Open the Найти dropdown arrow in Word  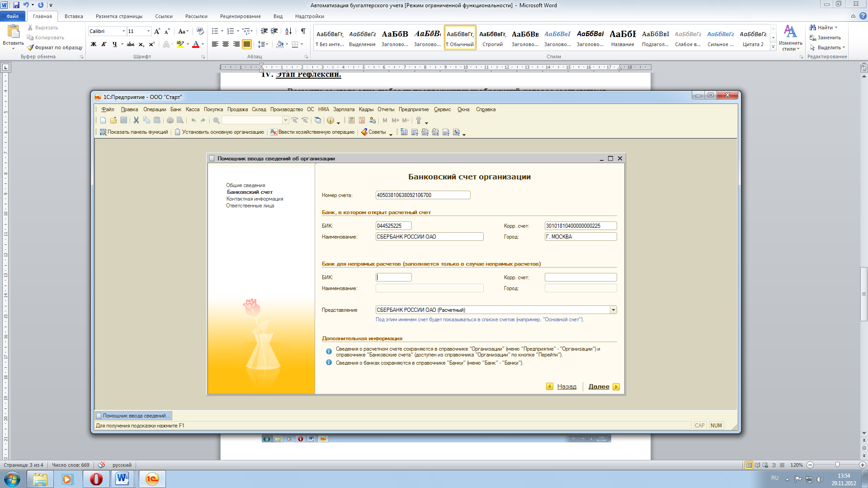(836, 28)
